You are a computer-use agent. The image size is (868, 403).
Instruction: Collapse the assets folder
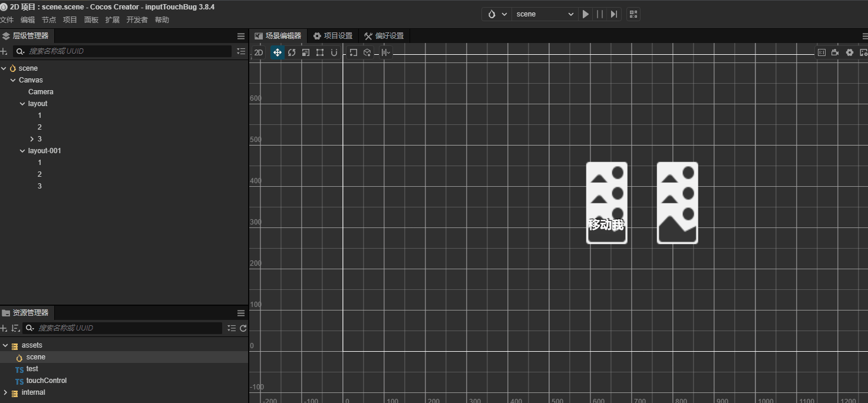[x=5, y=345]
